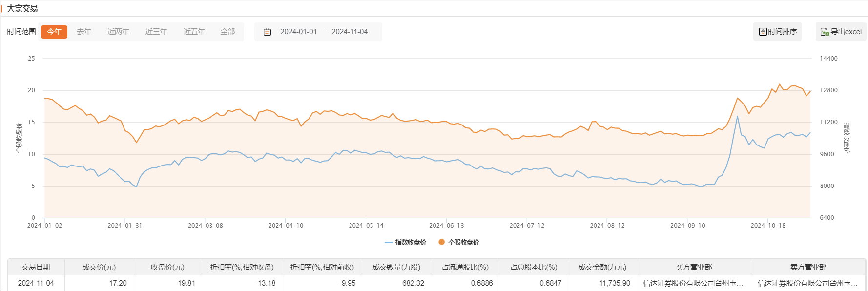Choose the 近三年 range option
Screen dimensions: 868x291
point(156,32)
